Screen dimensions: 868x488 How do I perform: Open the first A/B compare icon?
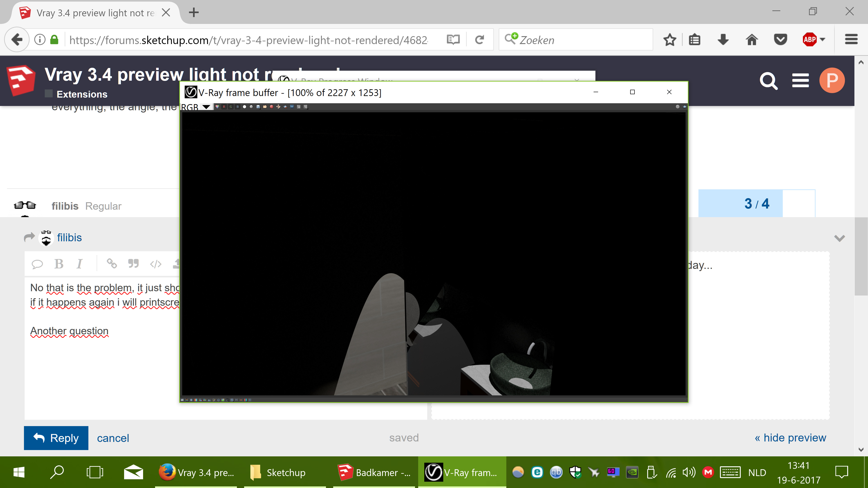(299, 107)
